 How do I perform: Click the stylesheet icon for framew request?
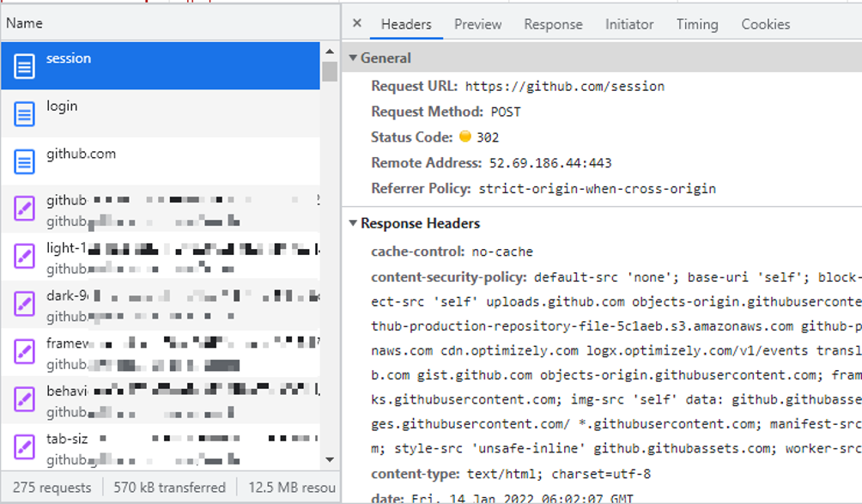[24, 352]
